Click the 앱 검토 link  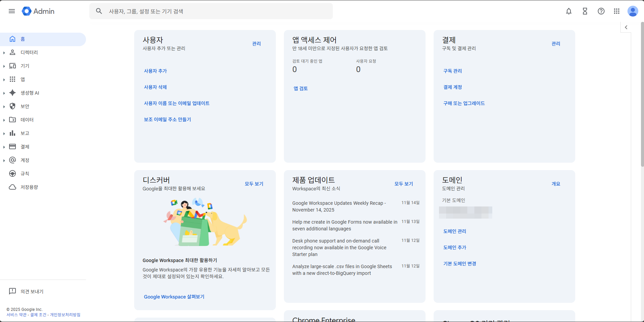pyautogui.click(x=301, y=89)
